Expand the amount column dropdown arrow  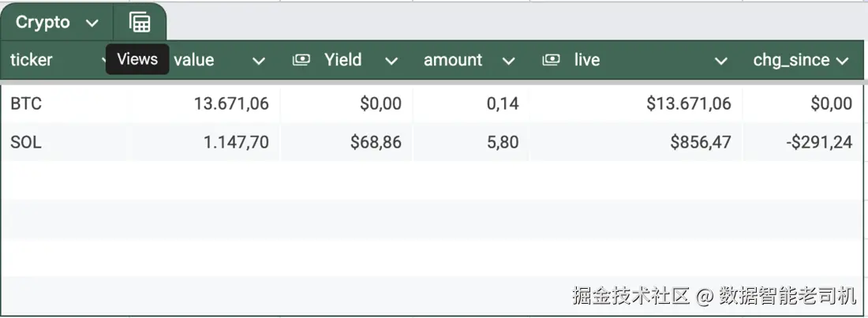pos(508,61)
